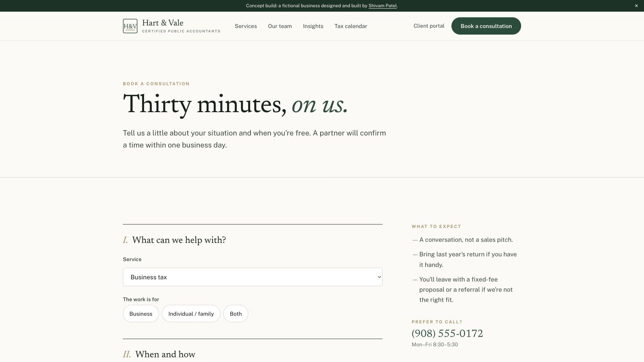Viewport: 644px width, 362px height.
Task: Click the 'fixed-fee proposal or a referral' list item
Action: tap(466, 290)
